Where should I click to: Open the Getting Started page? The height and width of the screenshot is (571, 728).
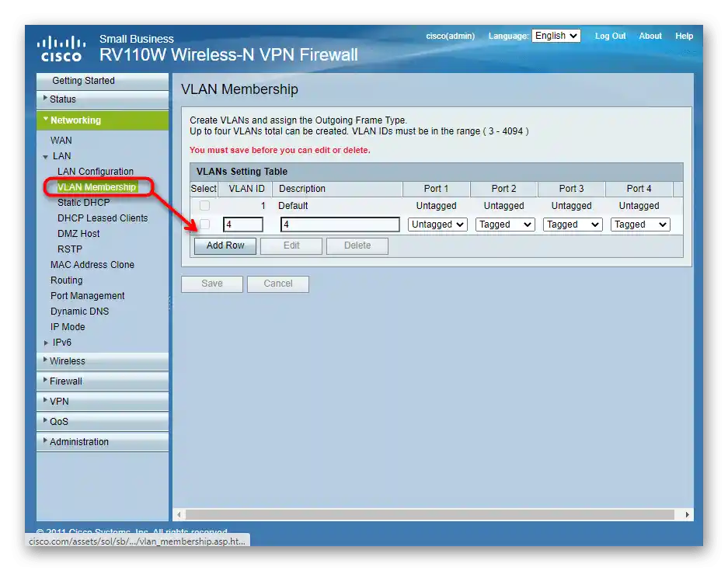(x=103, y=81)
